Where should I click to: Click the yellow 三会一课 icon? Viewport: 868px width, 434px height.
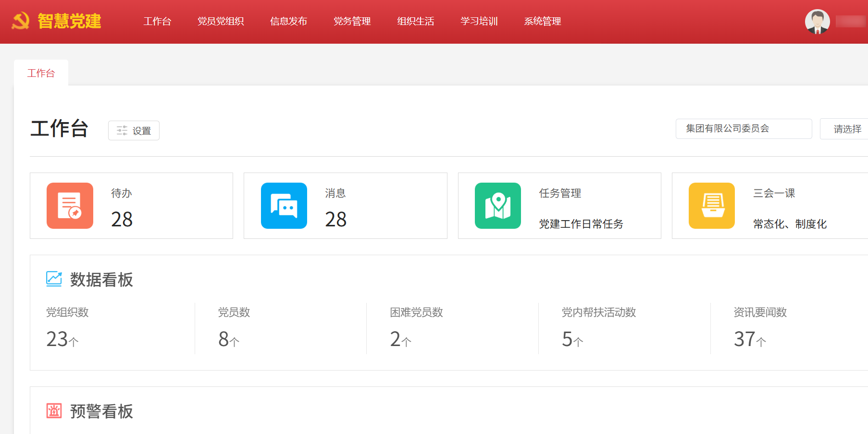[x=711, y=206]
